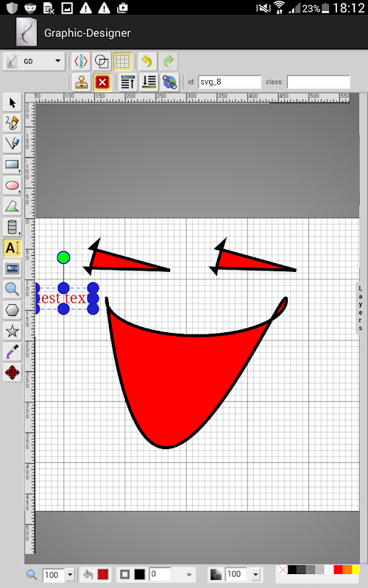Select the Ellipse shape tool
The width and height of the screenshot is (368, 588).
pos(12,185)
